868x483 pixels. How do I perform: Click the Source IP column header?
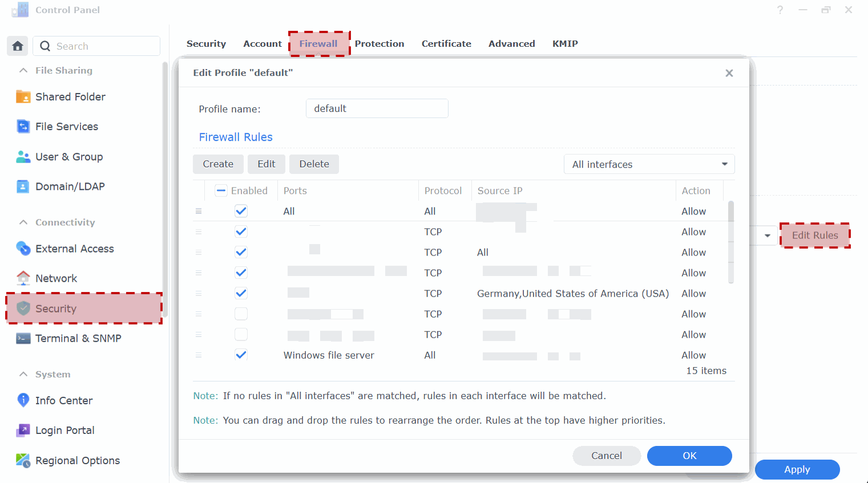tap(500, 190)
